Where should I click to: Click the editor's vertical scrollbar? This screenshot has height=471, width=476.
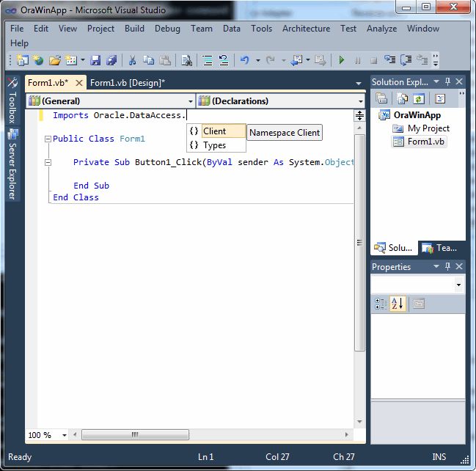[359, 242]
